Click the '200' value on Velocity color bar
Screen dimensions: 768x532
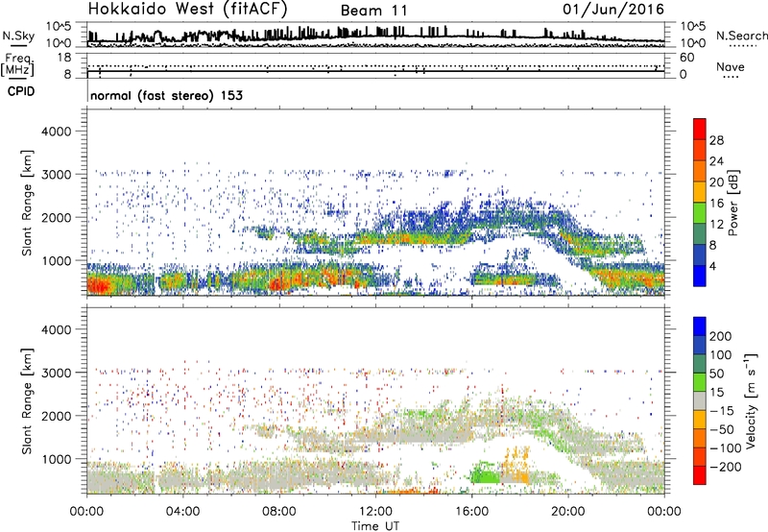coord(721,336)
